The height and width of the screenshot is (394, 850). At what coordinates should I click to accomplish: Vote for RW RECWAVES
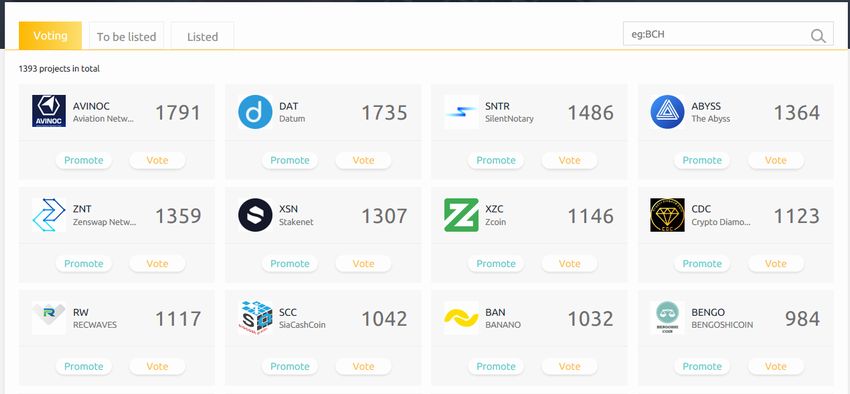(x=157, y=367)
